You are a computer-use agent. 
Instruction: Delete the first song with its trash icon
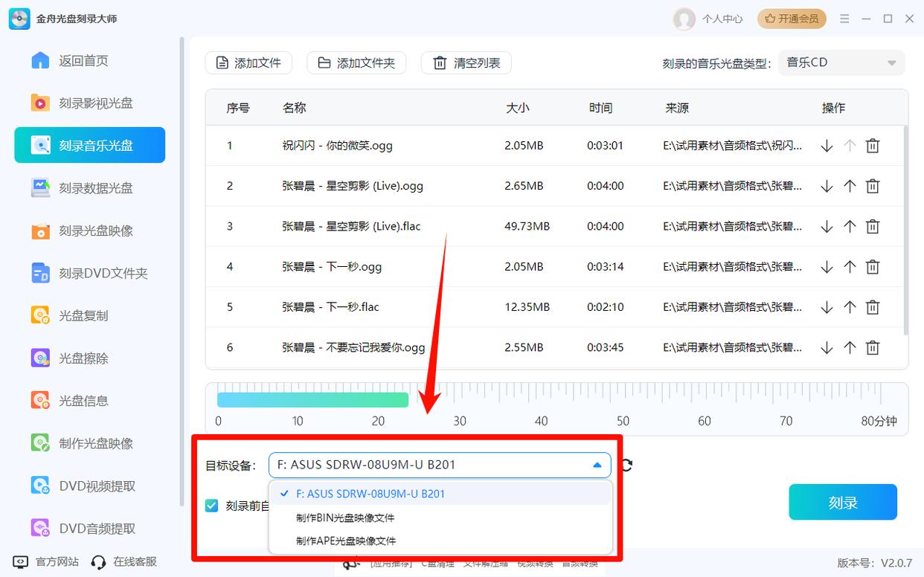tap(872, 145)
